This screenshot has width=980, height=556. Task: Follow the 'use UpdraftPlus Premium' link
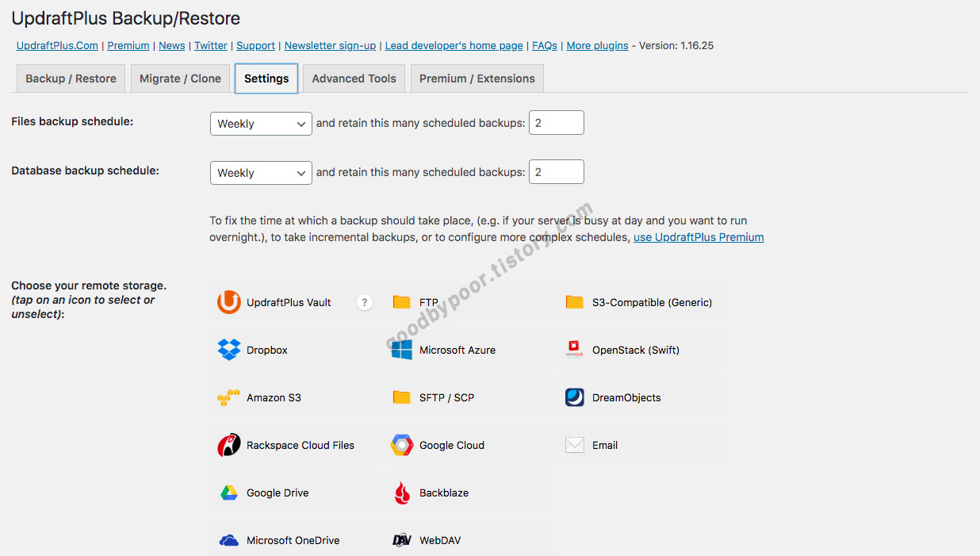(699, 237)
